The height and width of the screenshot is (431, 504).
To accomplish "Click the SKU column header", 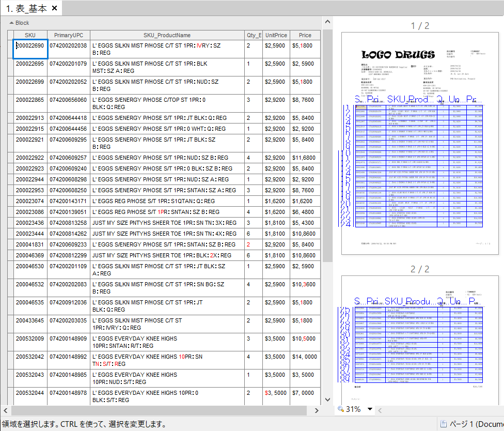I will click(30, 35).
